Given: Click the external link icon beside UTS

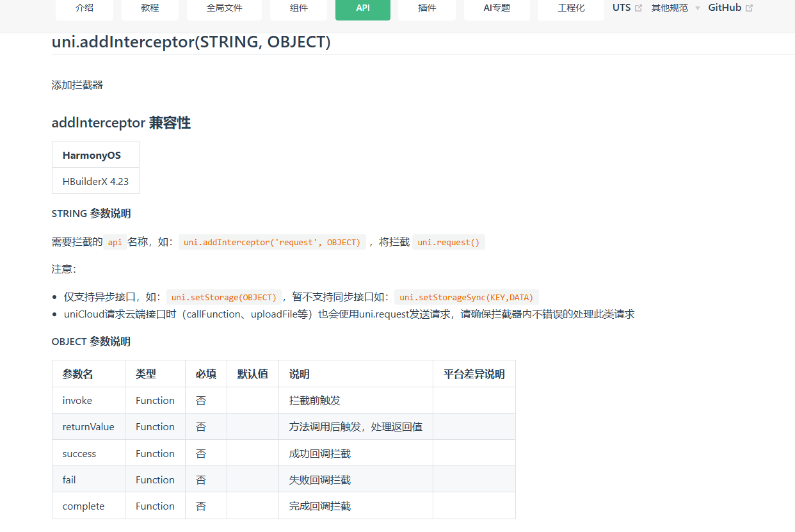Looking at the screenshot, I should 638,8.
